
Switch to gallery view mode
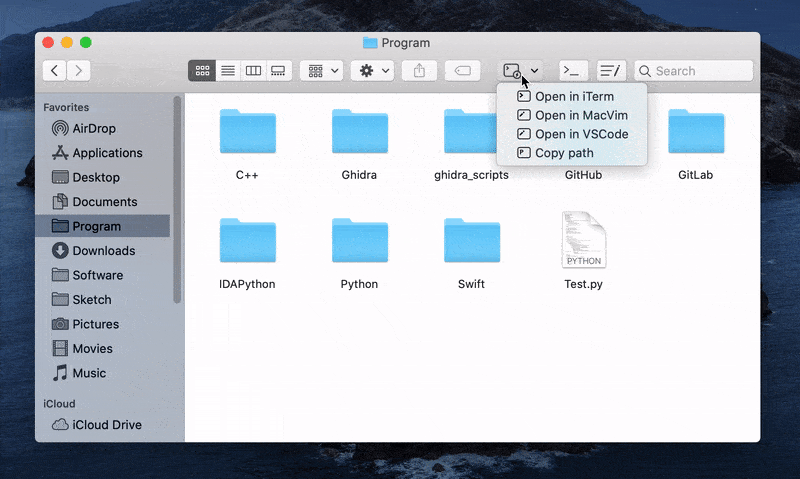[278, 71]
